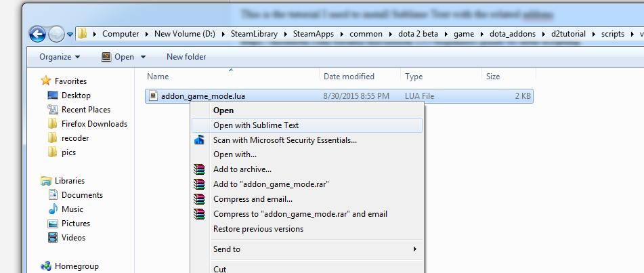Click the recoder folder icon
Screen dimensions: 644x273
point(52,138)
